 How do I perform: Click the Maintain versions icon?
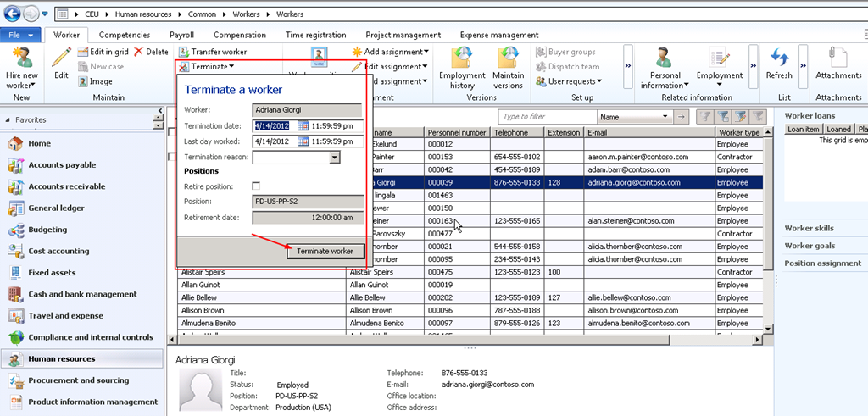(x=508, y=58)
